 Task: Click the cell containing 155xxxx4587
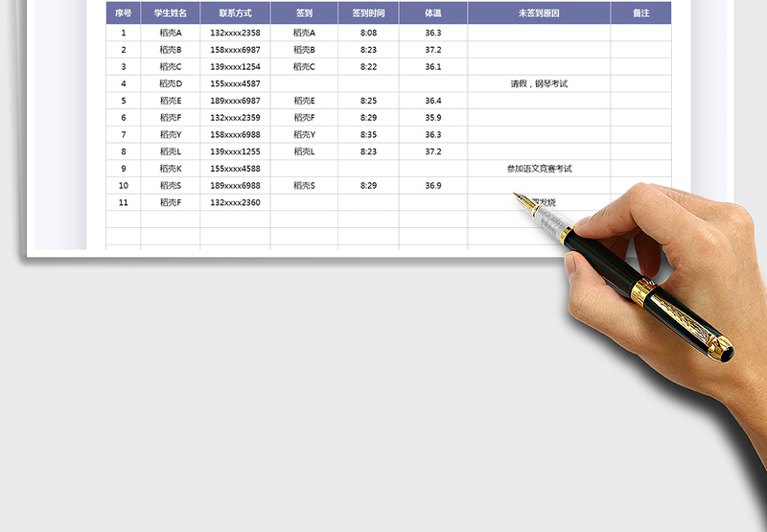click(x=235, y=83)
